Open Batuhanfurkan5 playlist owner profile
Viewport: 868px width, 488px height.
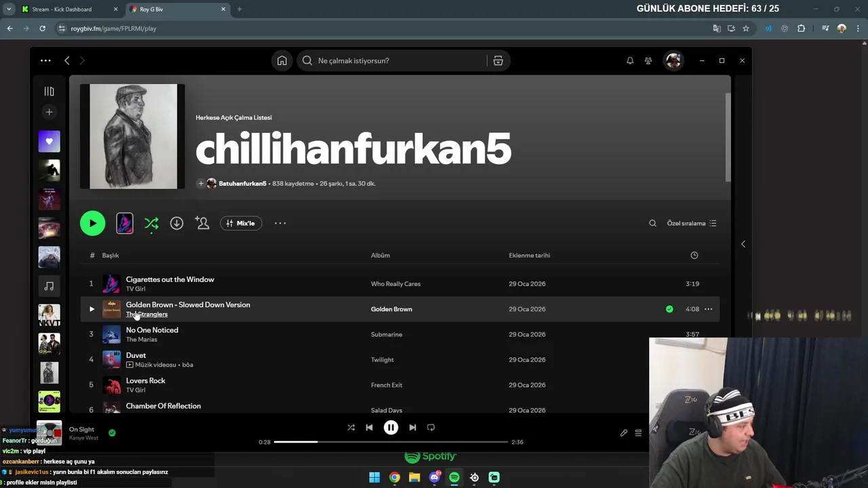242,184
